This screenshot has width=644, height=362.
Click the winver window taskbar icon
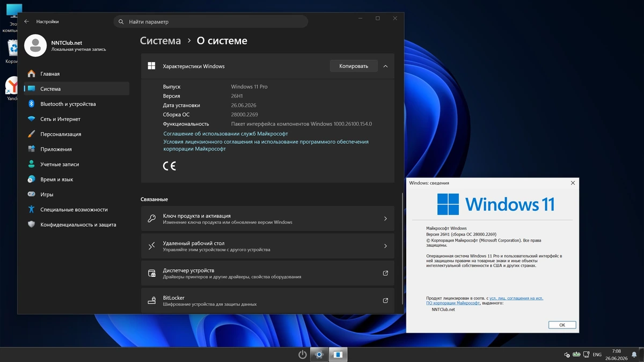pyautogui.click(x=338, y=354)
